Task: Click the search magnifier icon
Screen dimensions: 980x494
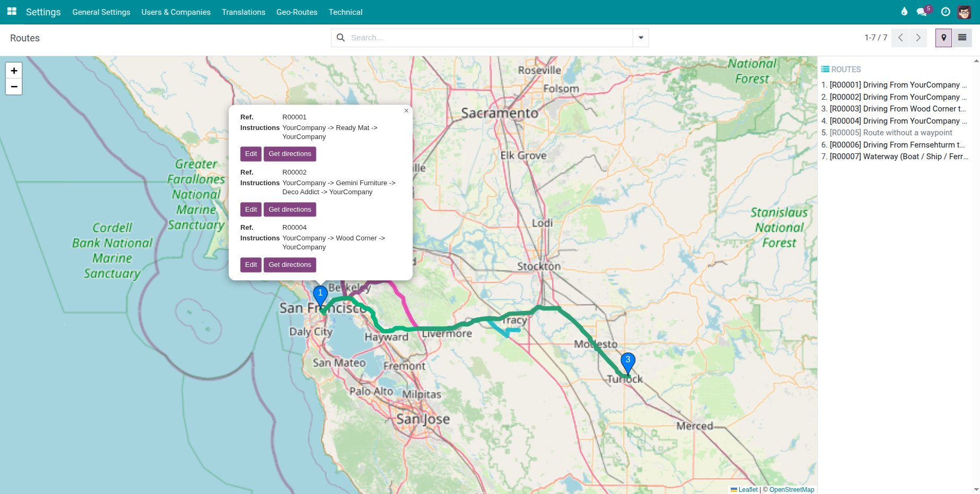Action: click(341, 38)
